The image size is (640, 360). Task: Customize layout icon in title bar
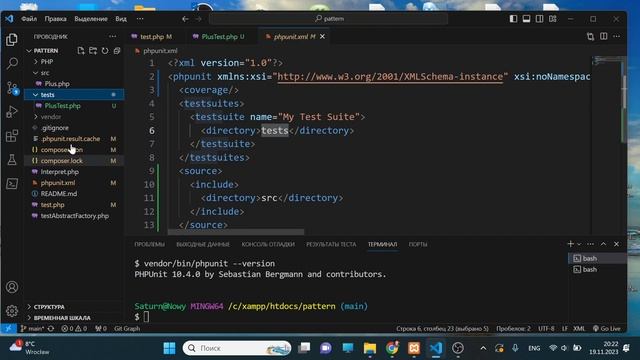coord(553,19)
